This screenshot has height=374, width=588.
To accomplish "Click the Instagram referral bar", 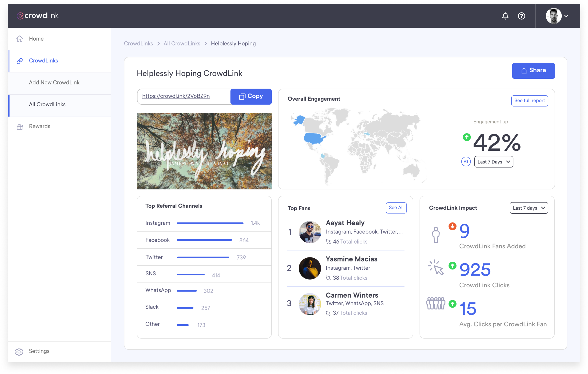I will point(210,223).
